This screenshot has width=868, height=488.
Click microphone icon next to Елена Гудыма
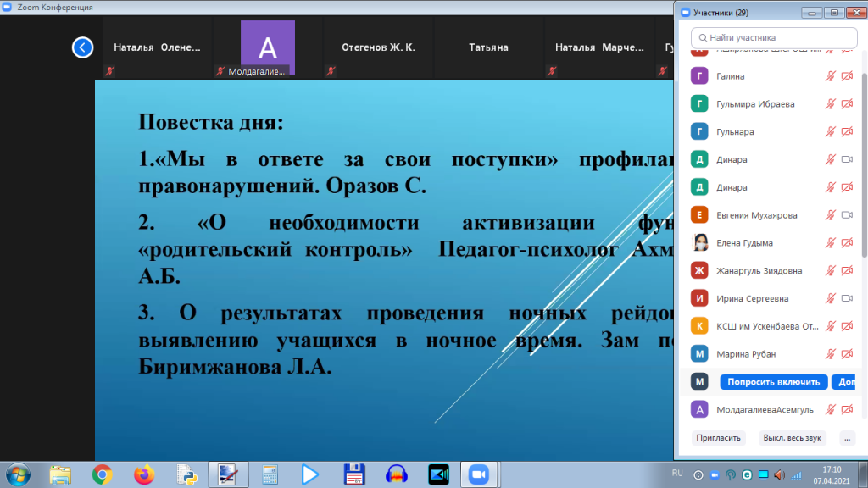click(831, 243)
